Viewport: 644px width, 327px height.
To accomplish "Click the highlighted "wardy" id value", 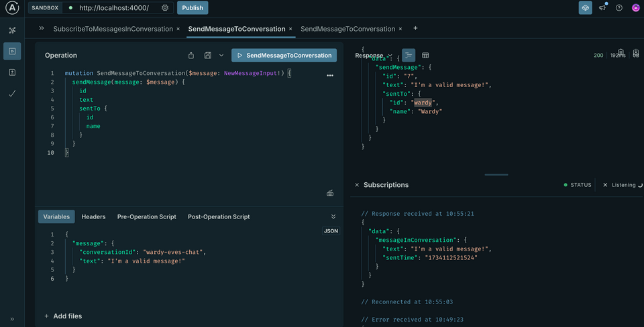I will click(423, 103).
